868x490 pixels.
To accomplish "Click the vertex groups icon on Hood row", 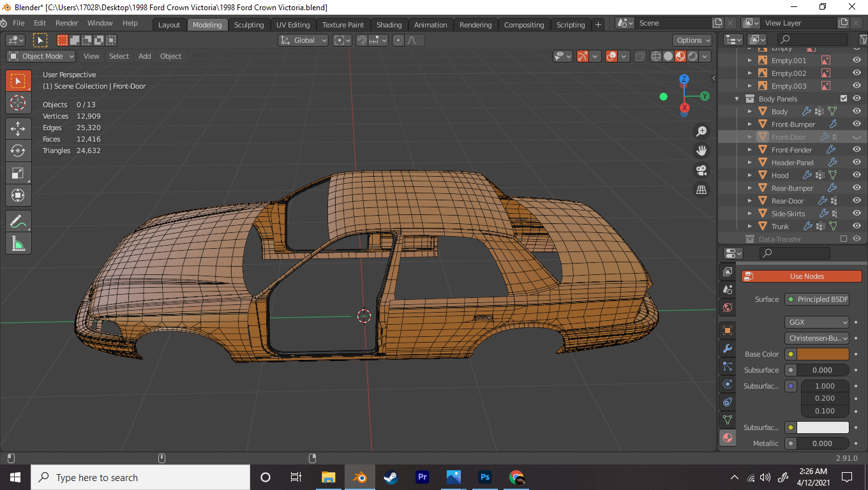I will coord(819,175).
